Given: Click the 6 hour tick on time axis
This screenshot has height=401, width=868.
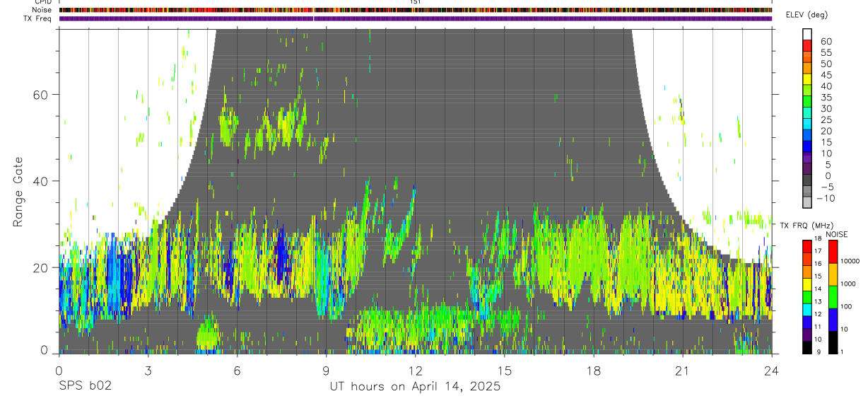Looking at the screenshot, I should coord(237,371).
